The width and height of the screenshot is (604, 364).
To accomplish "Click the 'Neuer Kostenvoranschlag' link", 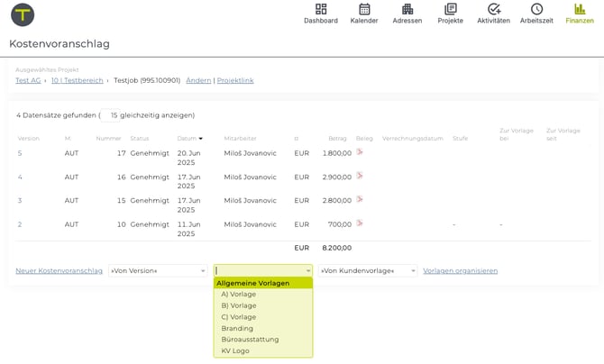I will pyautogui.click(x=59, y=270).
